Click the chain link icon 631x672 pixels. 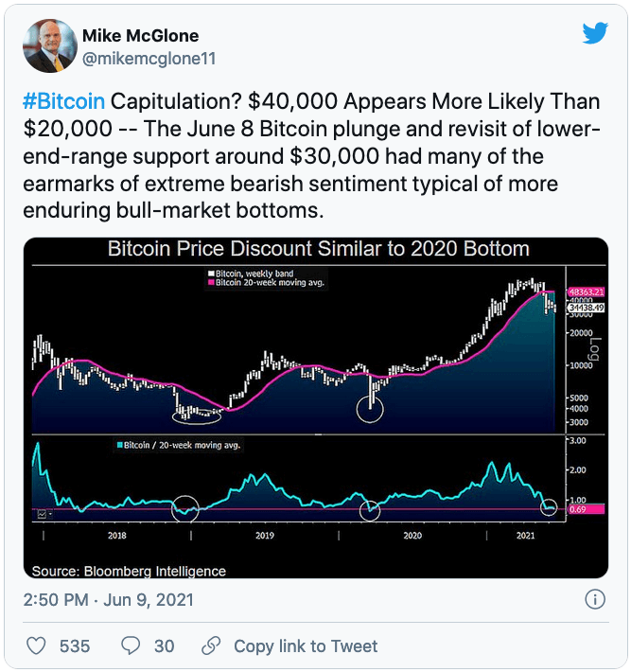click(211, 645)
